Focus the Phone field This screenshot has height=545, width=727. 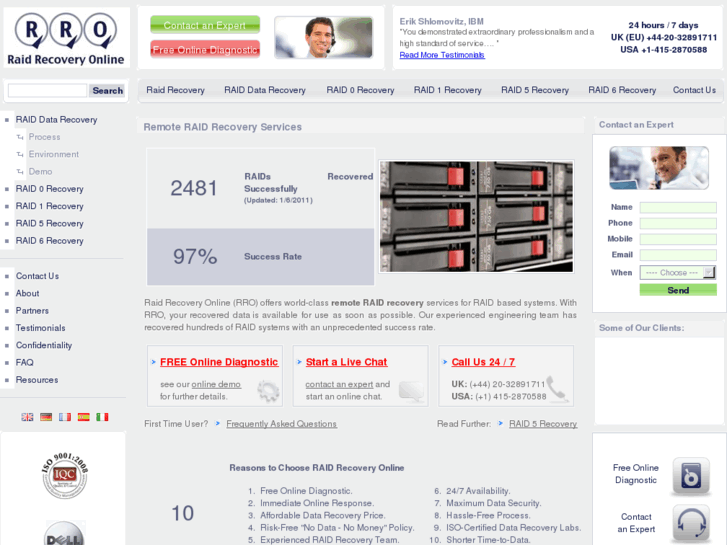click(x=678, y=223)
